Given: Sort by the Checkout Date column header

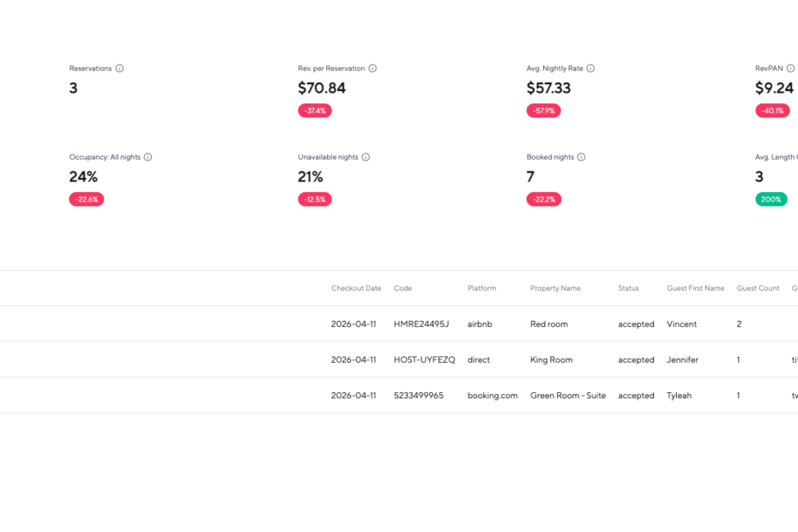Looking at the screenshot, I should (x=356, y=288).
